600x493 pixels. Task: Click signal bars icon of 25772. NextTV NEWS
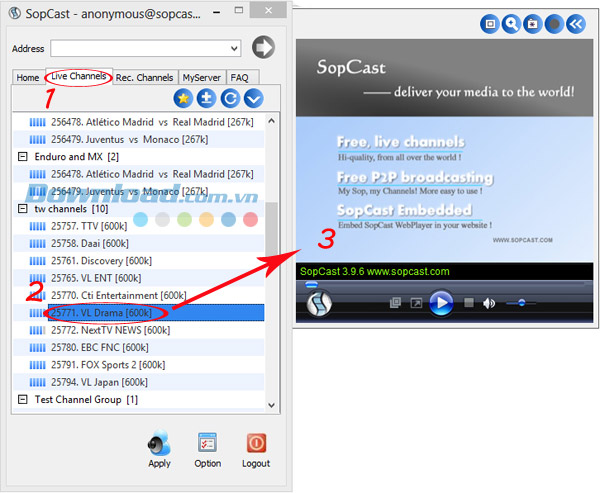38,330
